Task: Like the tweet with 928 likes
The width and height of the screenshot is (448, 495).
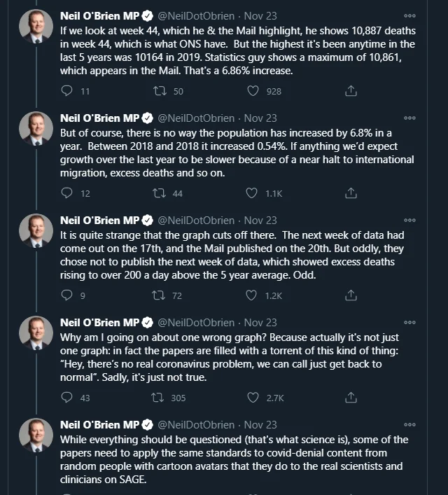Action: point(253,91)
